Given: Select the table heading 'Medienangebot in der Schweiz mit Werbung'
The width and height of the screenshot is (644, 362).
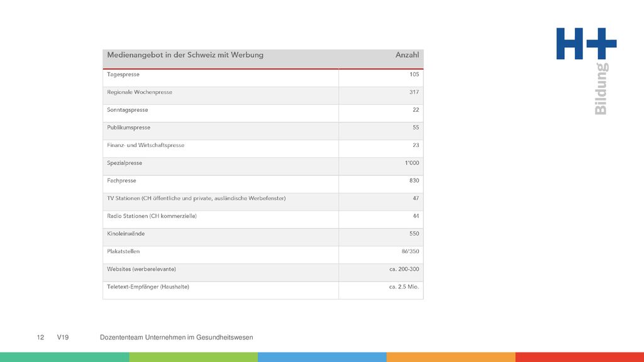Looking at the screenshot, I should point(186,55).
